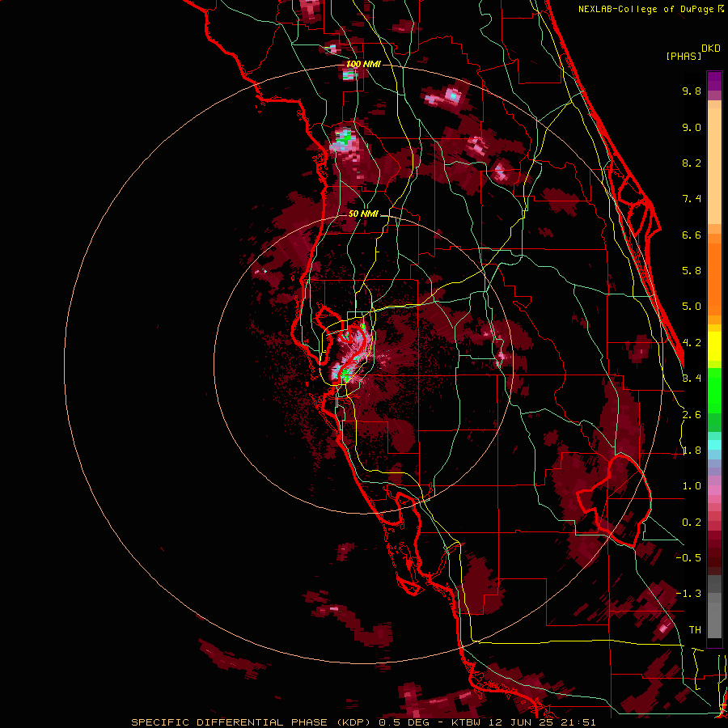Click the purple segment at the top of the color bar
The height and width of the screenshot is (728, 728).
click(714, 81)
